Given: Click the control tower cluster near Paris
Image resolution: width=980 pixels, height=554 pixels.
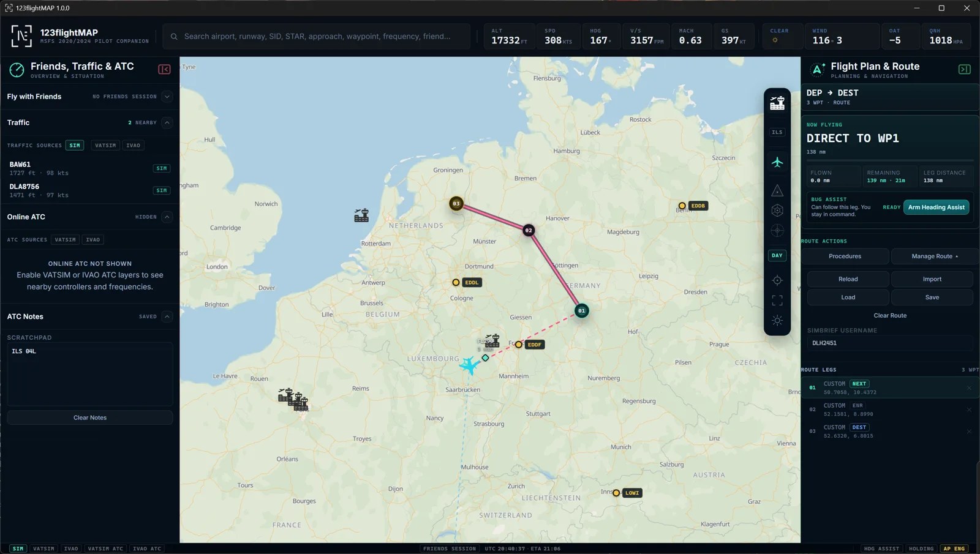Looking at the screenshot, I should coord(293,399).
